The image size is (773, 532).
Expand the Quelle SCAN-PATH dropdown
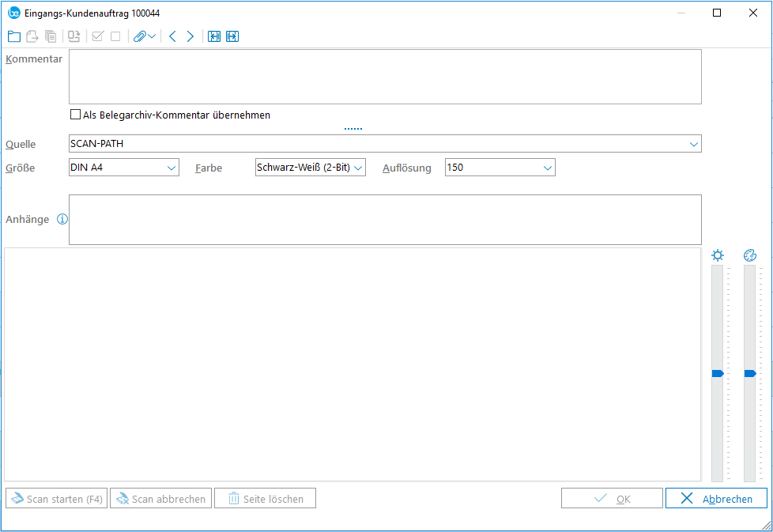[x=693, y=144]
